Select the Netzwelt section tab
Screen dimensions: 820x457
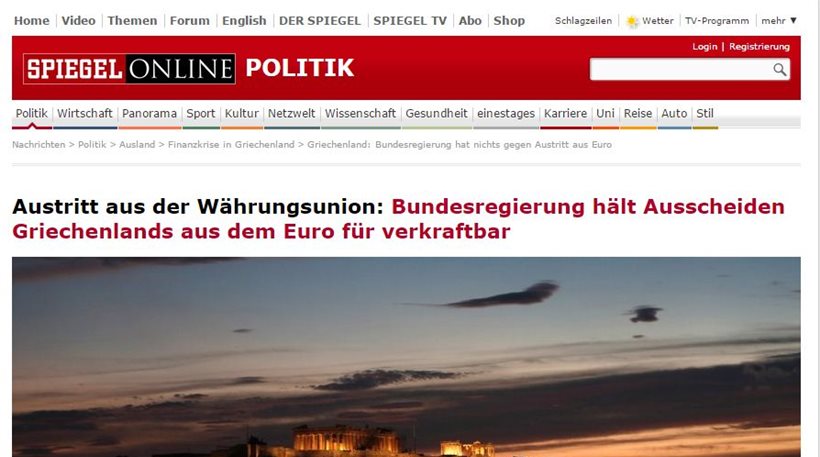tap(291, 113)
